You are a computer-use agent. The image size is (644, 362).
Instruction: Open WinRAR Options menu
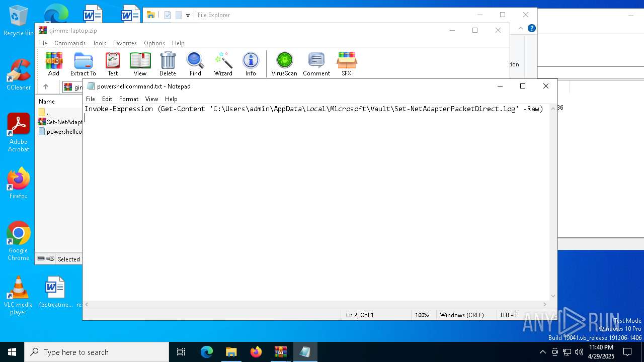point(154,43)
